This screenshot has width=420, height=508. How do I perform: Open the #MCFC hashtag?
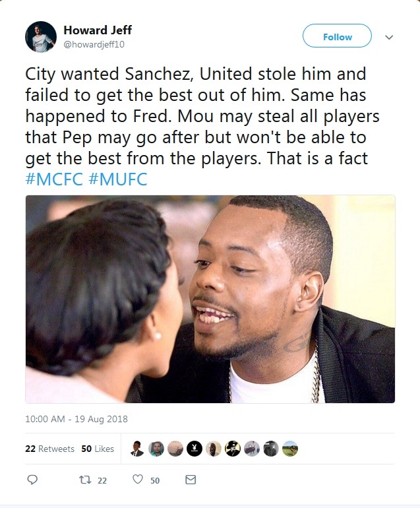pyautogui.click(x=52, y=178)
